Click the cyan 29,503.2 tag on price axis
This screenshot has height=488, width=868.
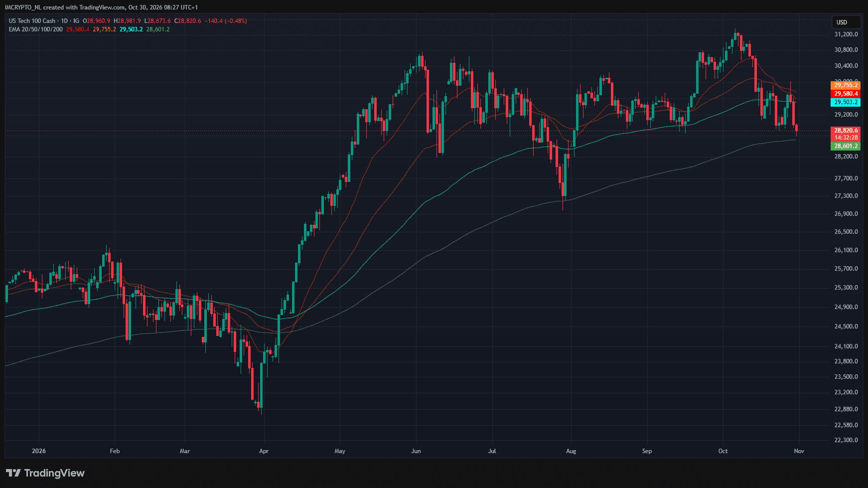[x=846, y=102]
